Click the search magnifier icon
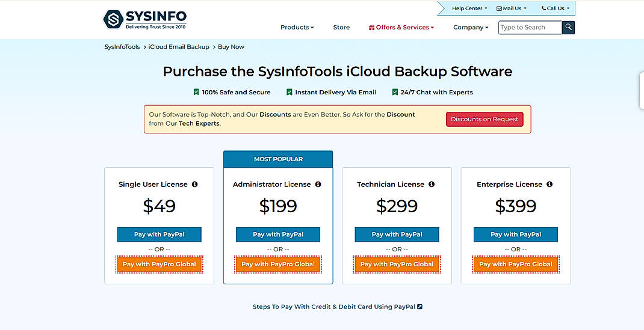 (x=568, y=28)
